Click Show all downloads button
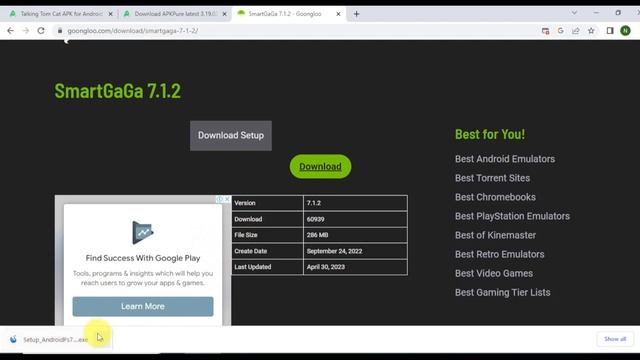 (615, 339)
